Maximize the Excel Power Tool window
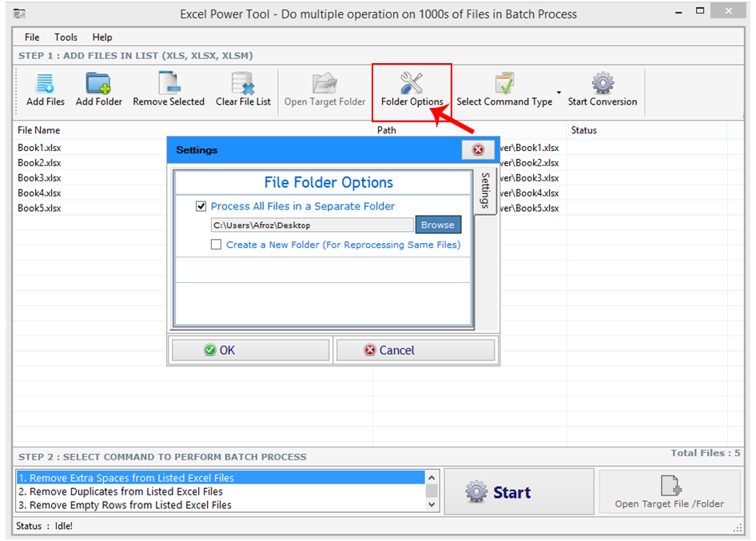The image size is (756, 541). pos(700,10)
